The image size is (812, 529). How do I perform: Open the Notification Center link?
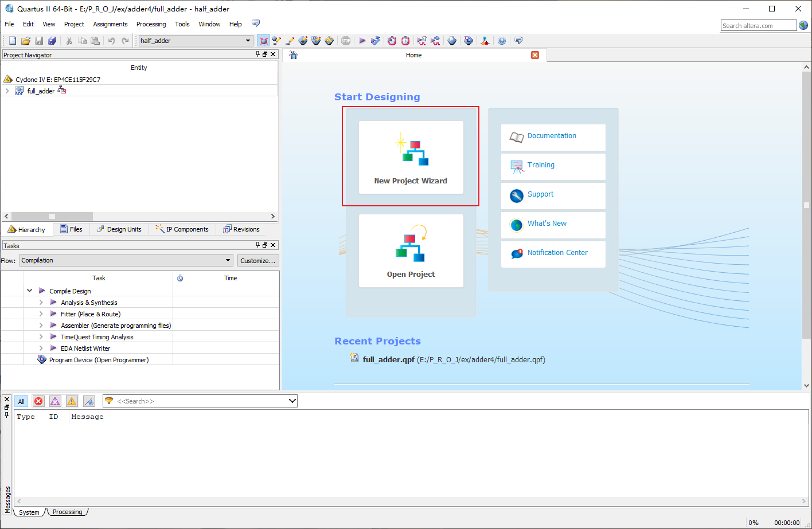coord(553,254)
